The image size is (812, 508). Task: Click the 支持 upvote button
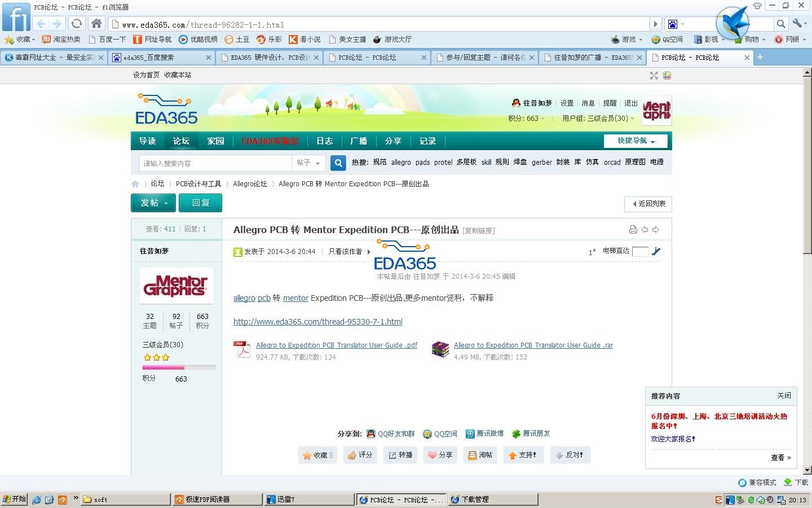coord(523,455)
